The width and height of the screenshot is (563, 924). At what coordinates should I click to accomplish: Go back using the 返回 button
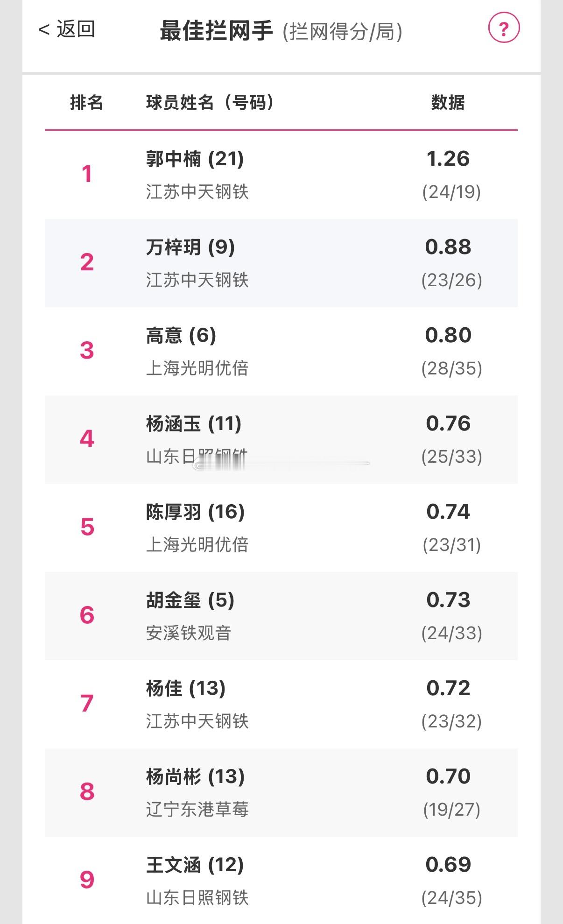click(x=67, y=29)
